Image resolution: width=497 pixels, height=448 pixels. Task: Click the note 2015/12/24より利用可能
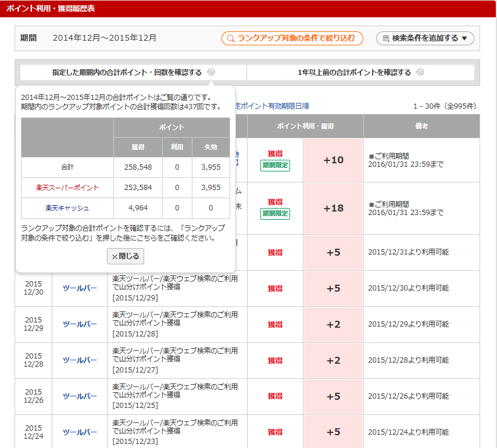408,432
